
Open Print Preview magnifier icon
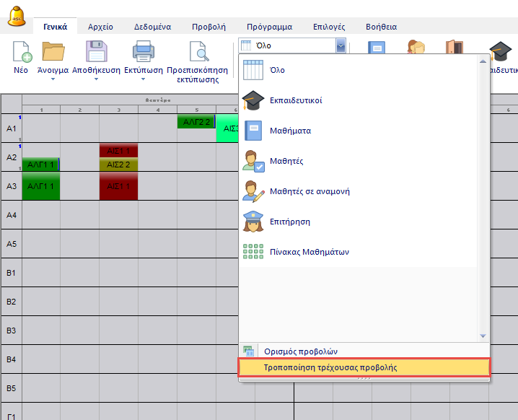[197, 53]
